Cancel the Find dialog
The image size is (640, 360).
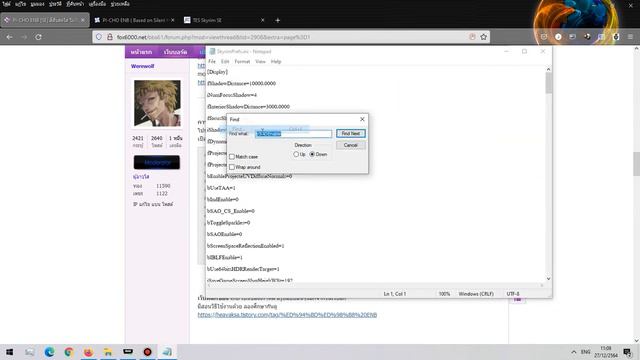(x=351, y=145)
